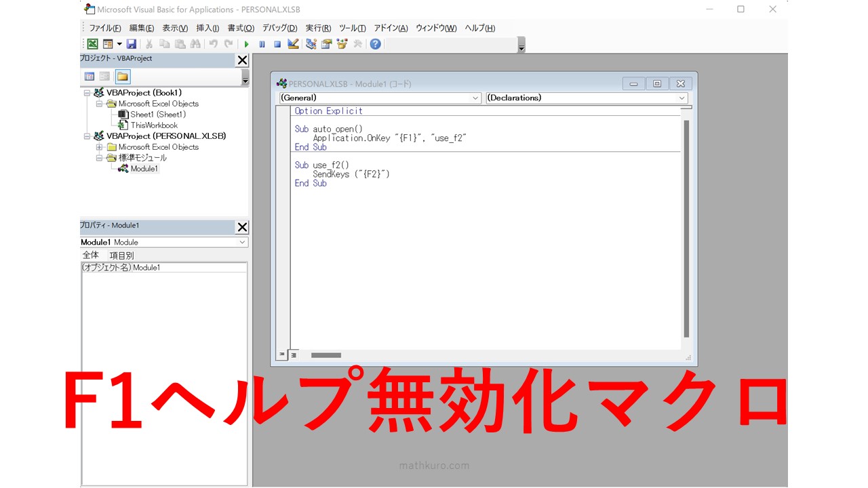Image resolution: width=868 pixels, height=488 pixels.
Task: Click the Reset (stop) toolbar icon
Action: (277, 44)
